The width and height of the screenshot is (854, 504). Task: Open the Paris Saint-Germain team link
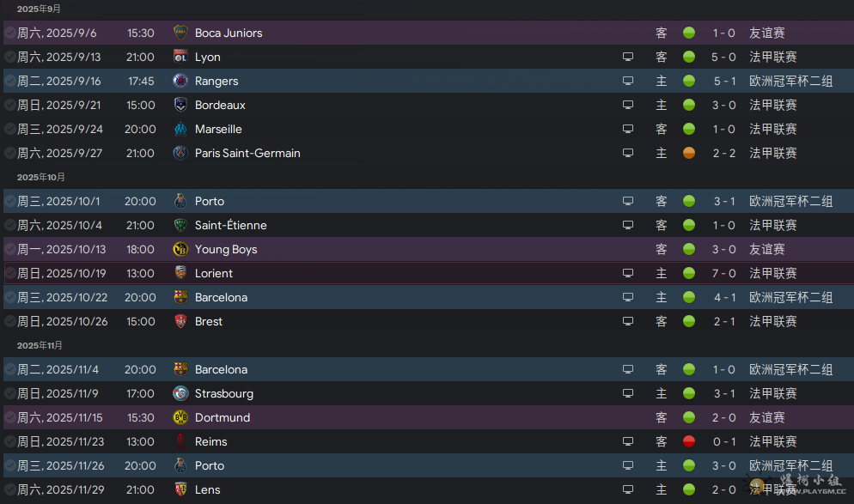247,153
